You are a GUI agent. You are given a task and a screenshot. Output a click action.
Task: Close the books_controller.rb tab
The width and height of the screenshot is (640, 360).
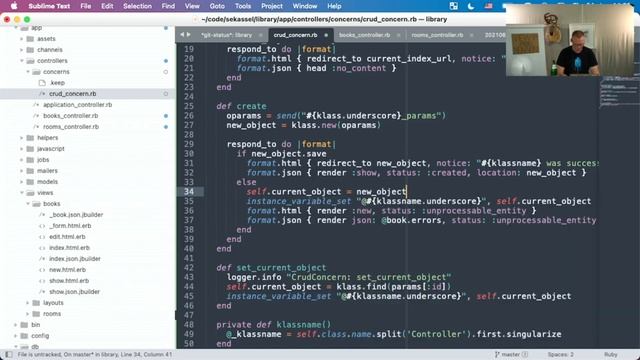click(x=398, y=35)
